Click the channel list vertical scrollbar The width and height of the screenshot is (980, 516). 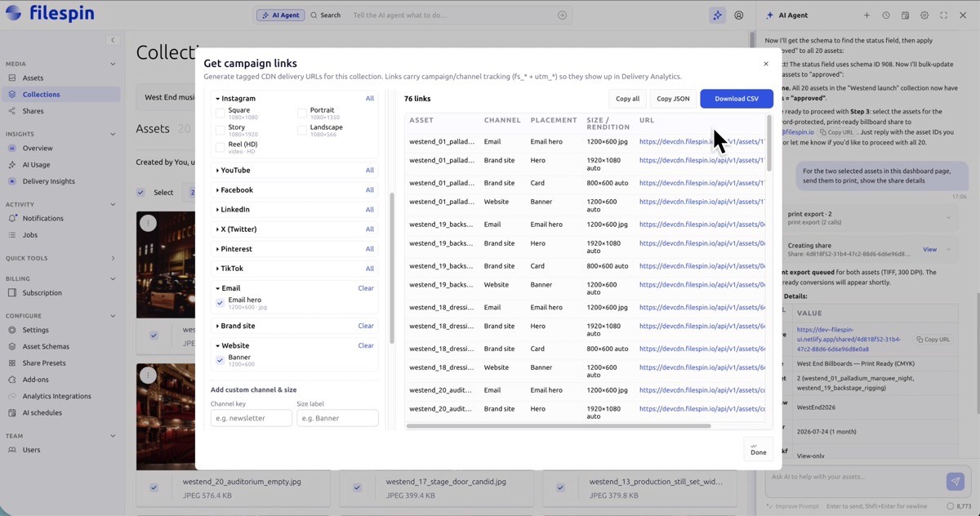click(x=393, y=268)
